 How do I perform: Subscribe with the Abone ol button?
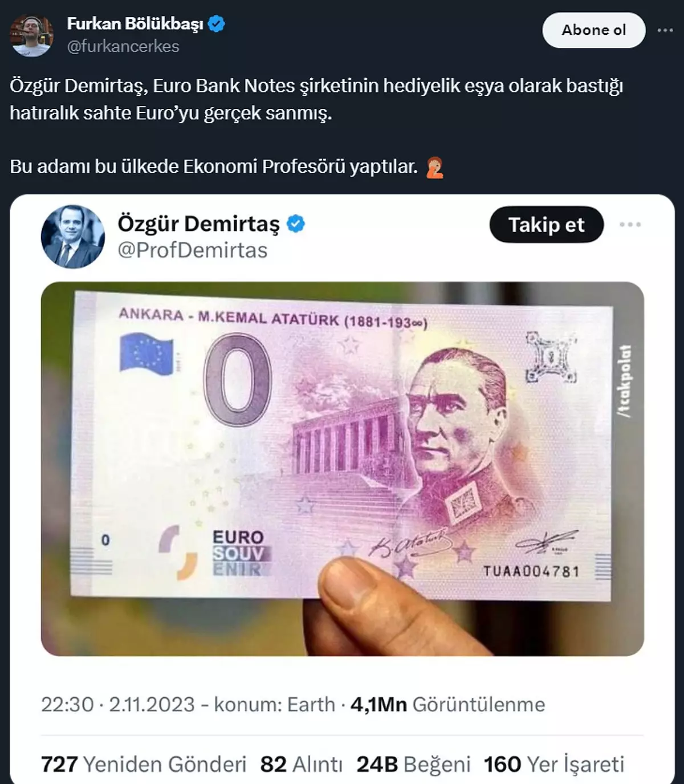click(x=593, y=30)
